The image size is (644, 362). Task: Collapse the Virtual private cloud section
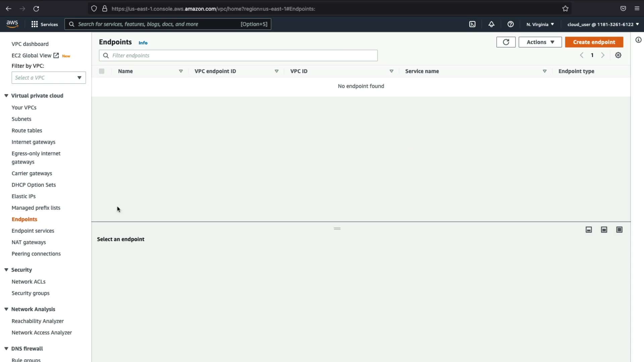[6, 96]
